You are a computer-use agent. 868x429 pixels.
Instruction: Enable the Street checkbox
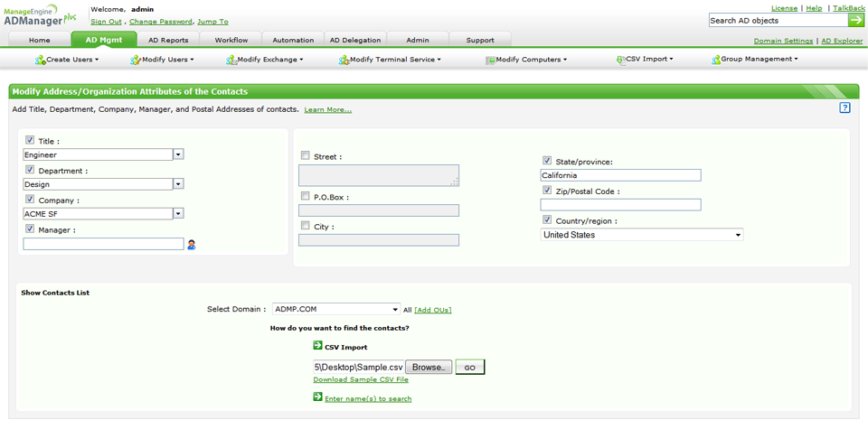pos(306,155)
